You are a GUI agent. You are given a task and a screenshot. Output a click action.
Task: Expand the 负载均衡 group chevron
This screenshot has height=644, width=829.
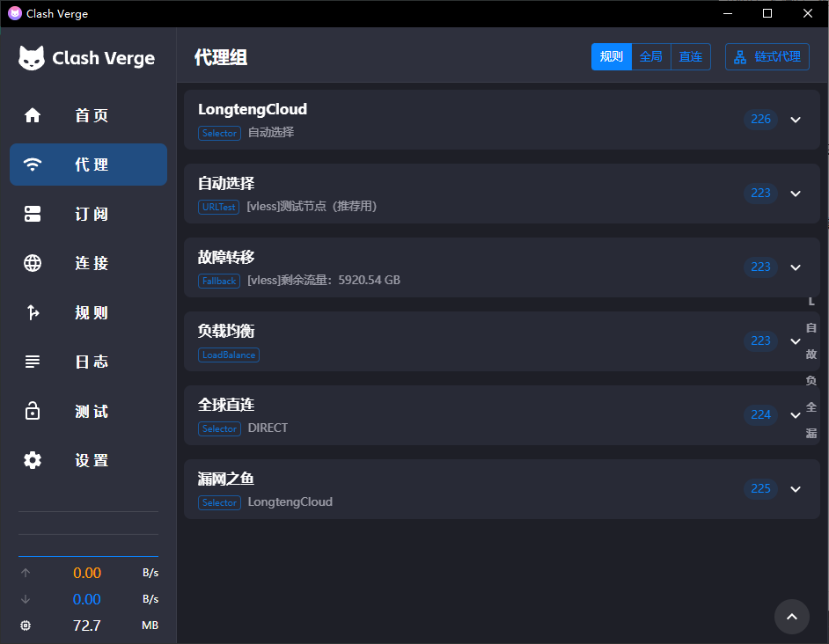tap(796, 341)
